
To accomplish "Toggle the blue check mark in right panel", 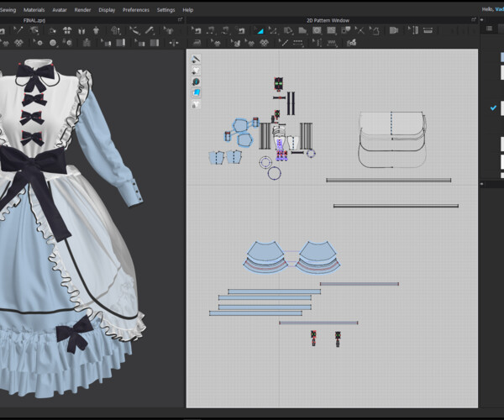I will click(x=493, y=108).
